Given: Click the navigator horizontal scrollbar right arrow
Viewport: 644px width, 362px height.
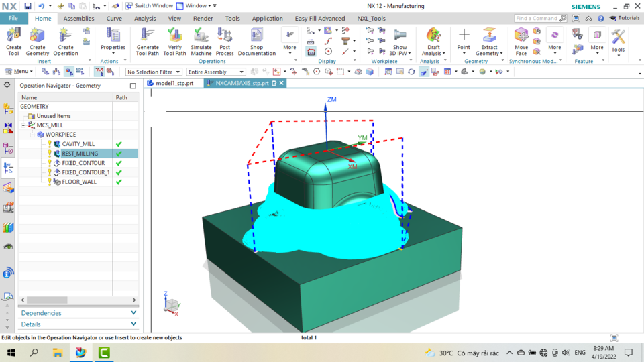Looking at the screenshot, I should pos(134,300).
